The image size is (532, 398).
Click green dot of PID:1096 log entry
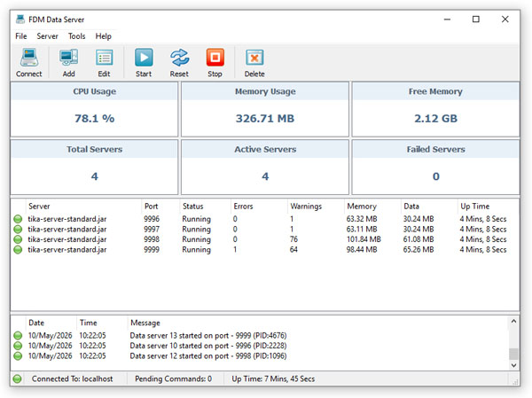pyautogui.click(x=18, y=356)
